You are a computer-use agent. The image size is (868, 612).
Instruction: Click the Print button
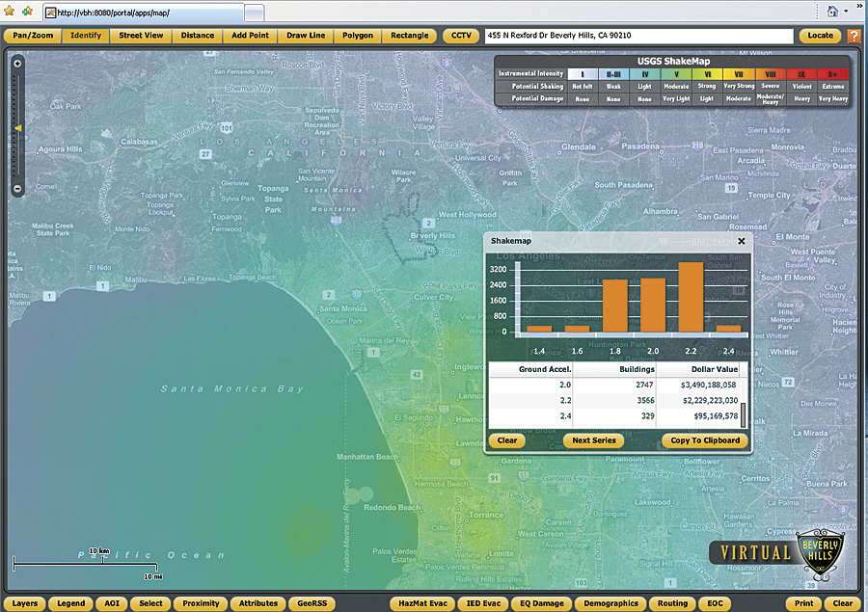coord(803,603)
